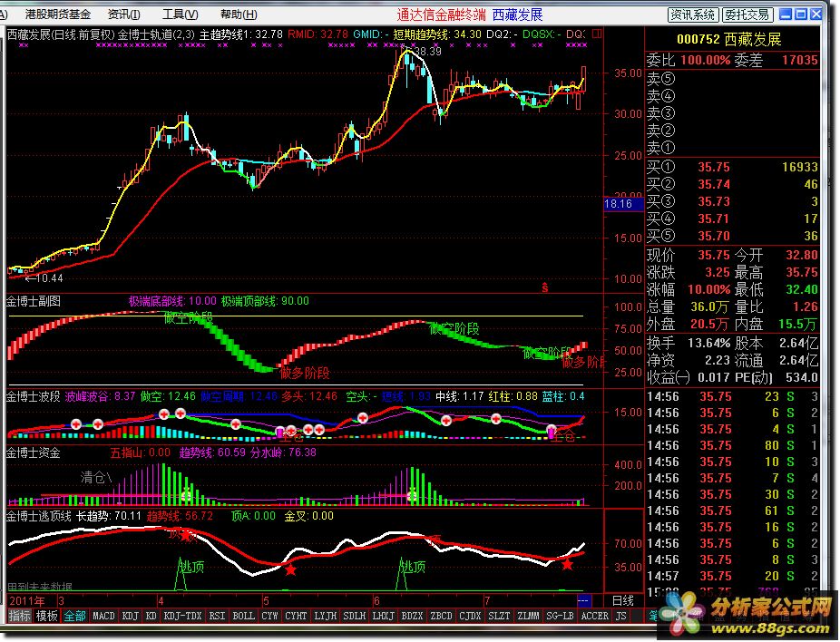
Task: Select the 全部 indicator tab
Action: click(x=74, y=616)
